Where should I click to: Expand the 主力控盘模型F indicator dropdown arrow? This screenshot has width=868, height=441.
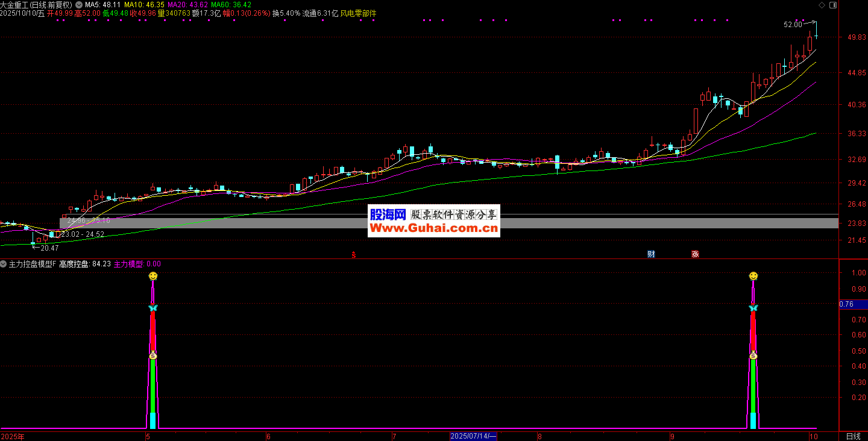click(x=4, y=264)
